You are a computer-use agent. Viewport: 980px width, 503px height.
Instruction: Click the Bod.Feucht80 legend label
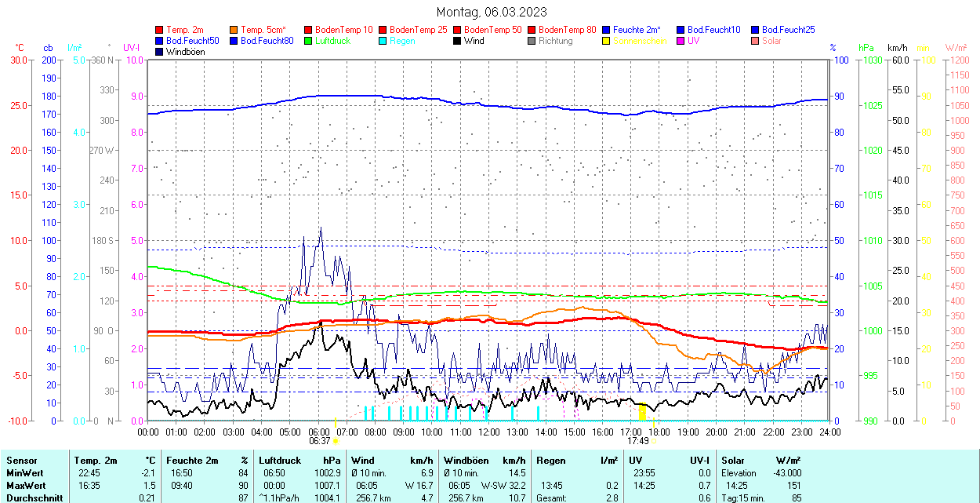point(267,41)
